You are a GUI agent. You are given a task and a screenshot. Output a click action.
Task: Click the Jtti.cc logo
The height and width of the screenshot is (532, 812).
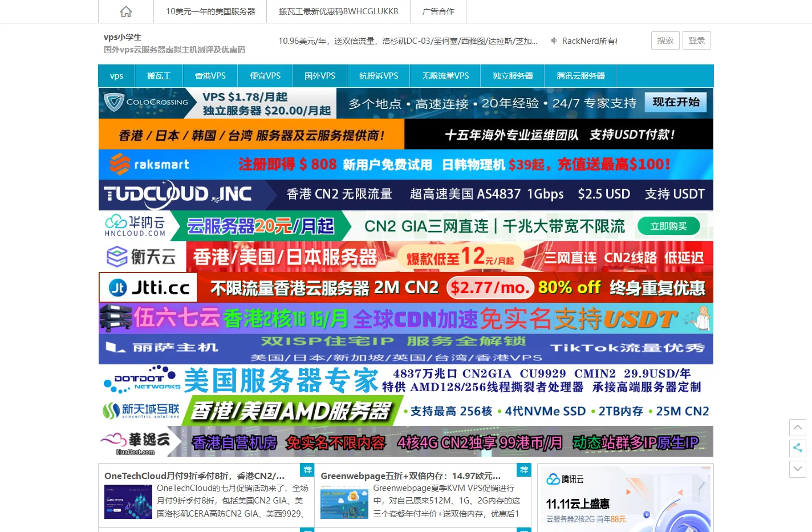coord(149,287)
